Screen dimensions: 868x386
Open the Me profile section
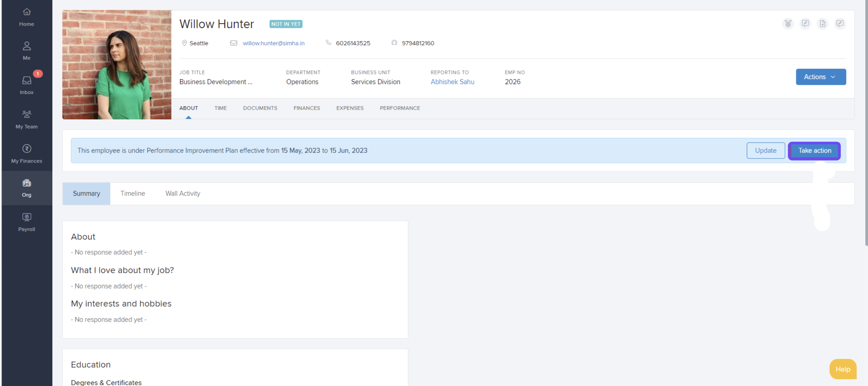[x=26, y=51]
